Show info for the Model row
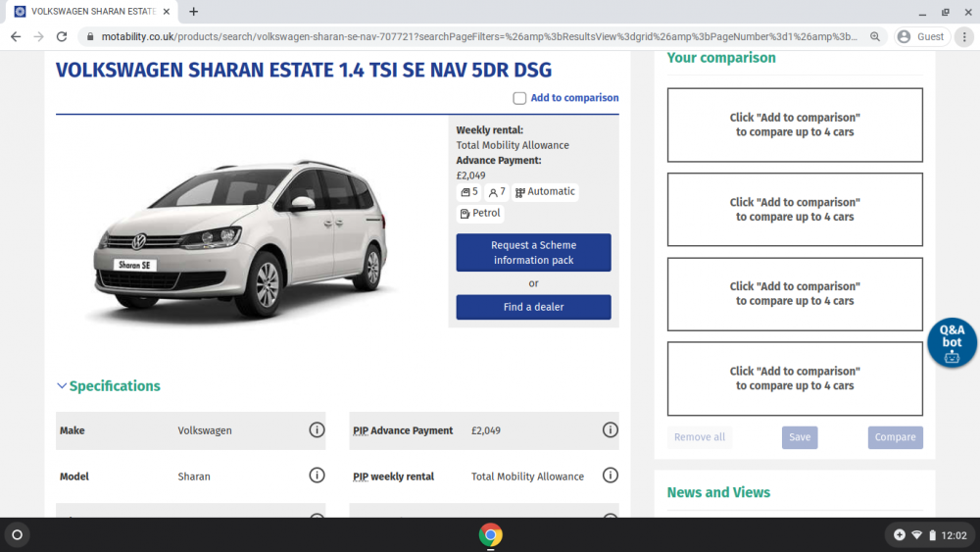This screenshot has width=980, height=552. [317, 476]
